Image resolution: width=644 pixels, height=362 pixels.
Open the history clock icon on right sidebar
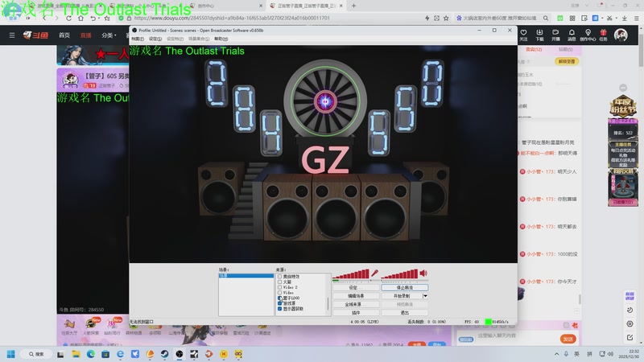[630, 311]
